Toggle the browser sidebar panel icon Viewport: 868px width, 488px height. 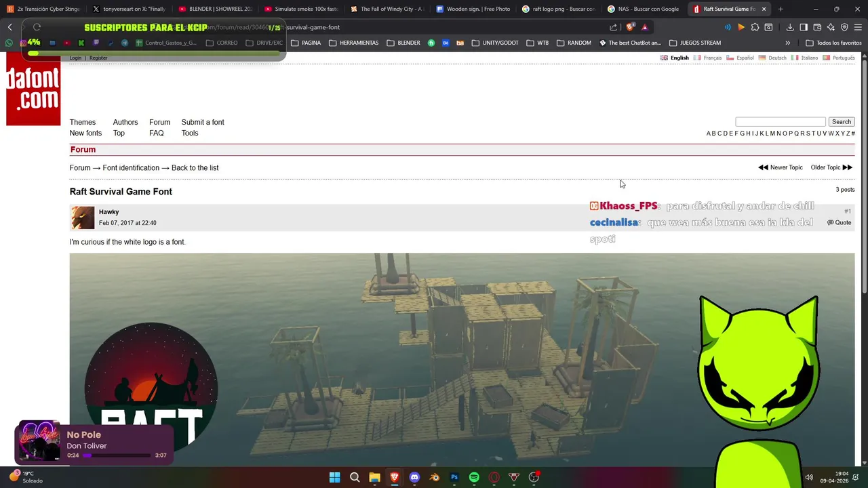[x=804, y=27]
